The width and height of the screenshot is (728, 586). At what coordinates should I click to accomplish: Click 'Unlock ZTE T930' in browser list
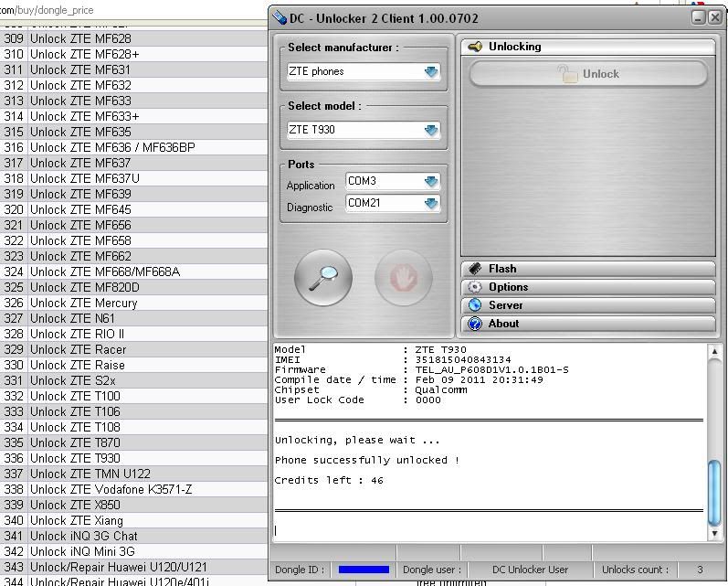coord(75,458)
